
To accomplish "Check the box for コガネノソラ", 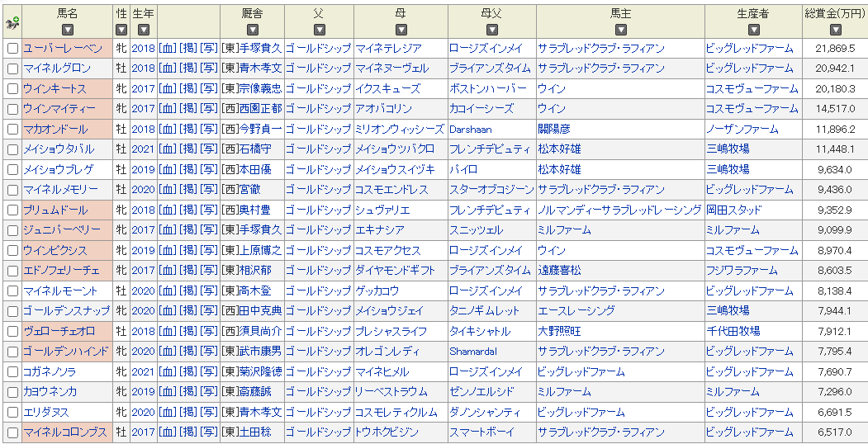I will point(12,372).
